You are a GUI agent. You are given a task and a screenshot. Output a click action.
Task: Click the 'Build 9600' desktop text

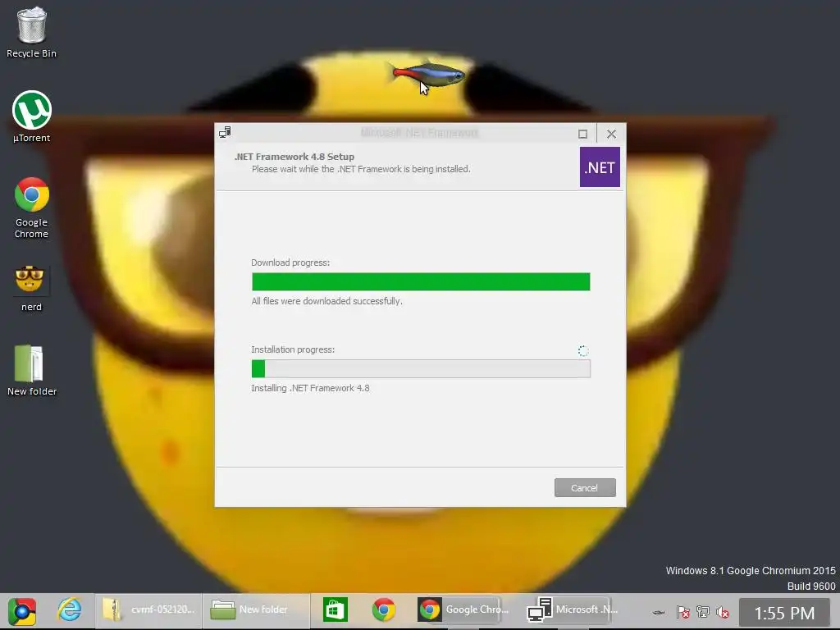pos(811,586)
